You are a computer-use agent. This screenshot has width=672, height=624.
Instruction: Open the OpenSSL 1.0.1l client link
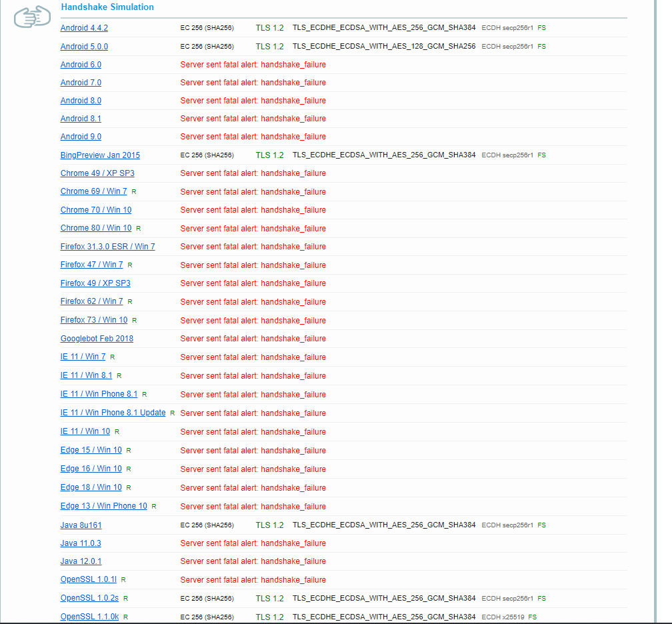point(88,579)
